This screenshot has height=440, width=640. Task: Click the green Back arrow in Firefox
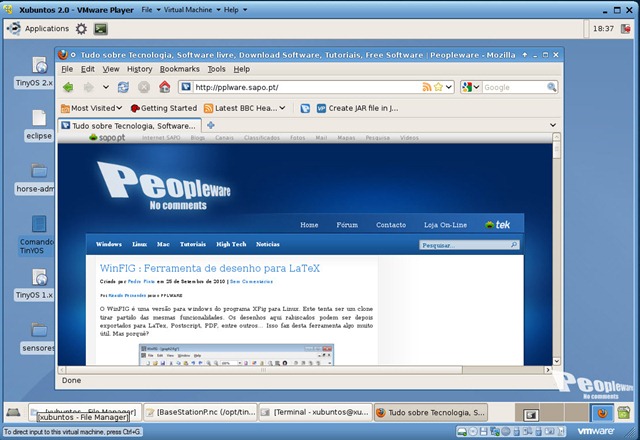(68, 87)
